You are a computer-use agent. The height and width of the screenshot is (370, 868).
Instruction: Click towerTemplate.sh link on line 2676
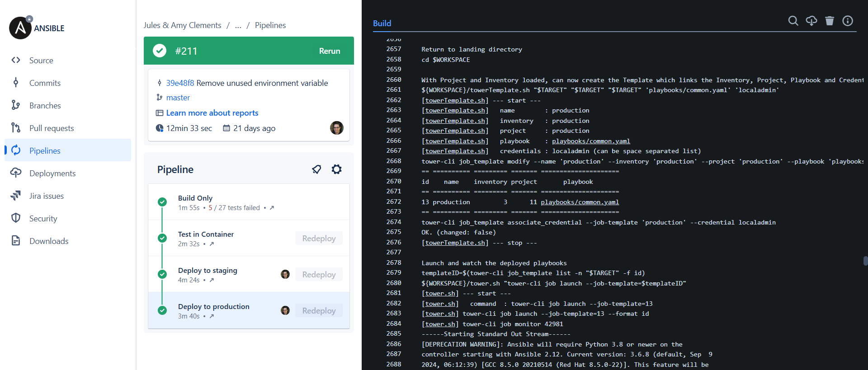(x=455, y=243)
